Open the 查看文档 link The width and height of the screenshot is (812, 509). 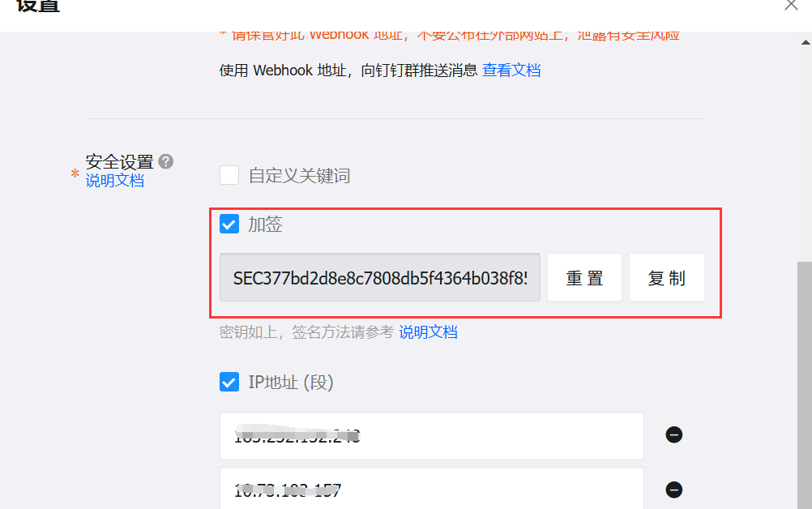[511, 70]
